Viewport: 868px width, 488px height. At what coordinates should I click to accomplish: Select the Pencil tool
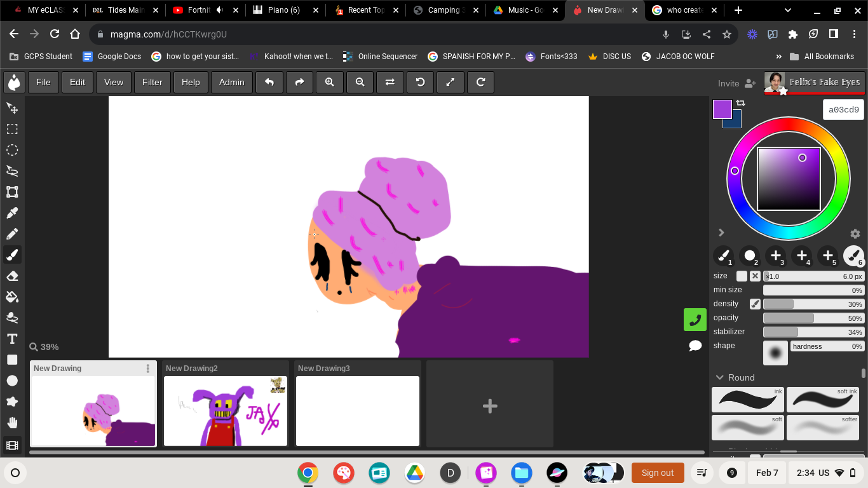point(12,234)
